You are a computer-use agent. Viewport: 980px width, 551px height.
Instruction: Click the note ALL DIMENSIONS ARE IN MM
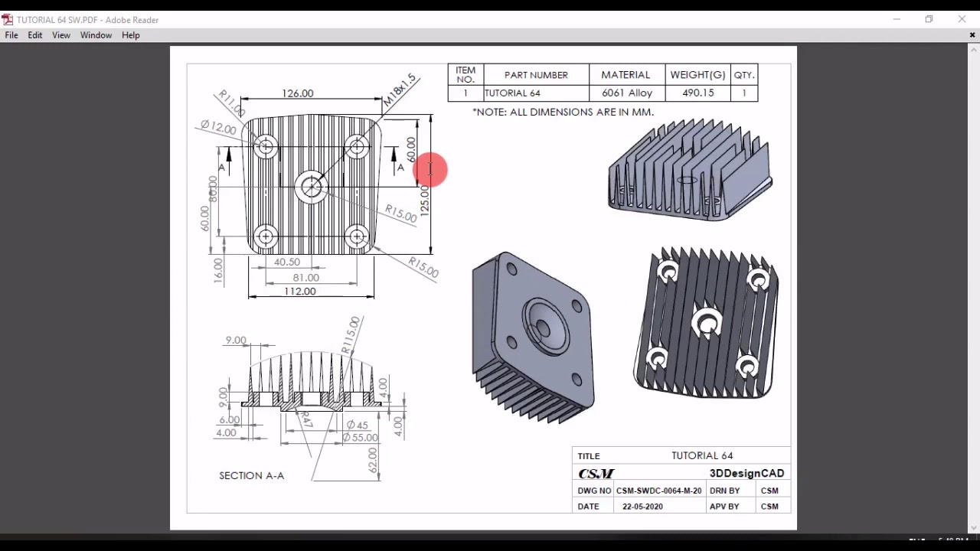coord(563,112)
